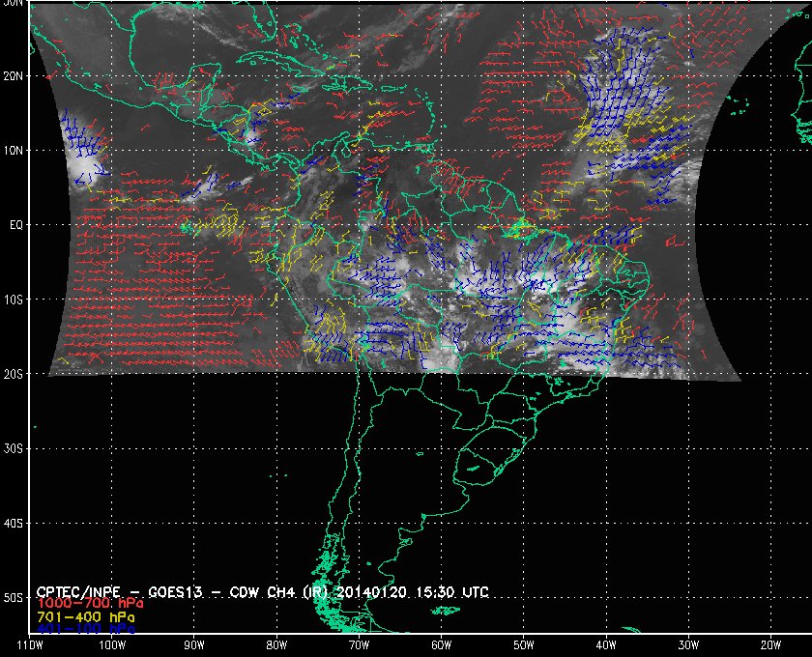This screenshot has height=657, width=812.
Task: Select the 30S latitude axis label
Action: [x=14, y=448]
